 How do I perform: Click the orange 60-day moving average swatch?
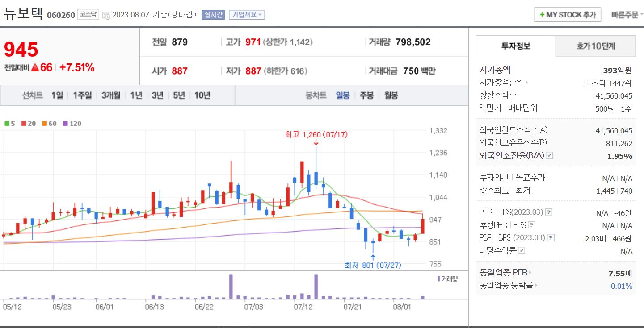(x=45, y=124)
